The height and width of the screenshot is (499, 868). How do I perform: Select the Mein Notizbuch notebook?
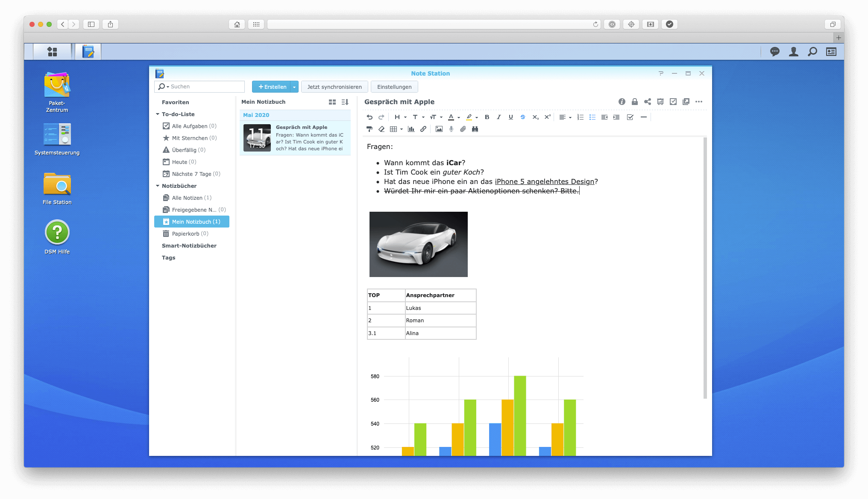point(192,222)
